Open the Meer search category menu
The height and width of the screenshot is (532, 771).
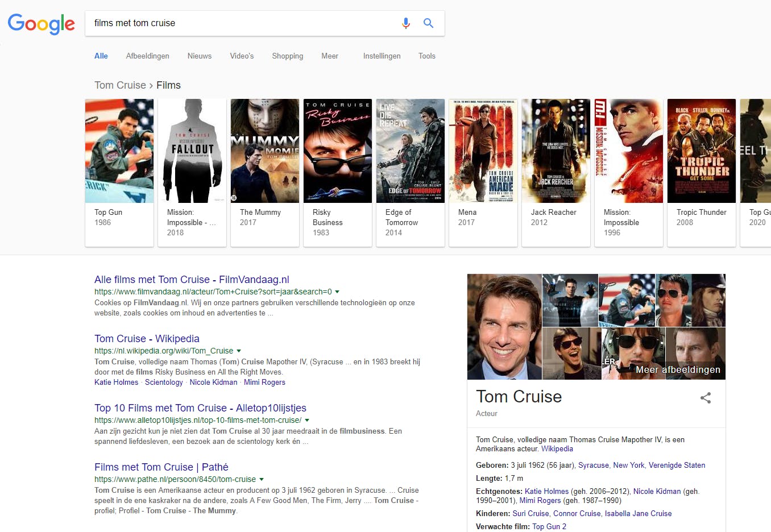(x=330, y=56)
